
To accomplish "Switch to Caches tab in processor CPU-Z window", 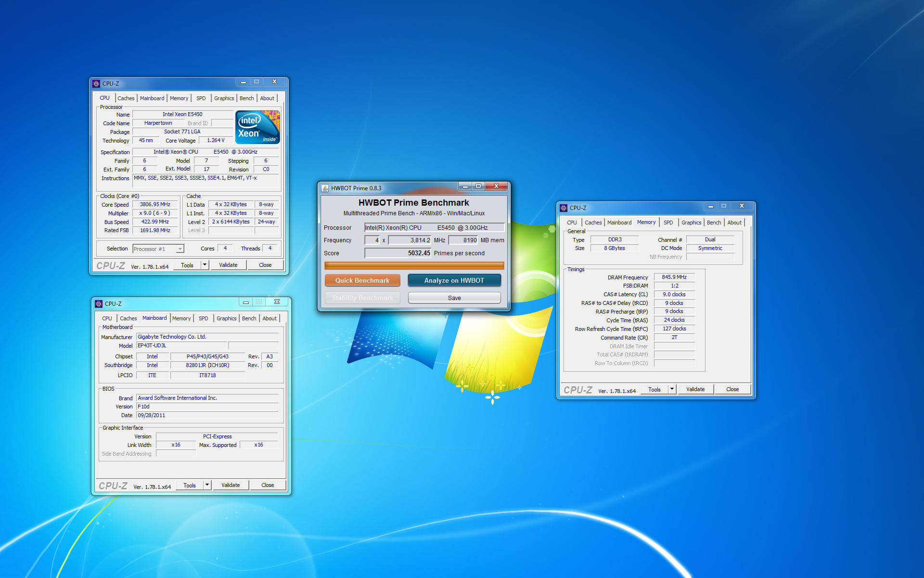I will click(126, 98).
